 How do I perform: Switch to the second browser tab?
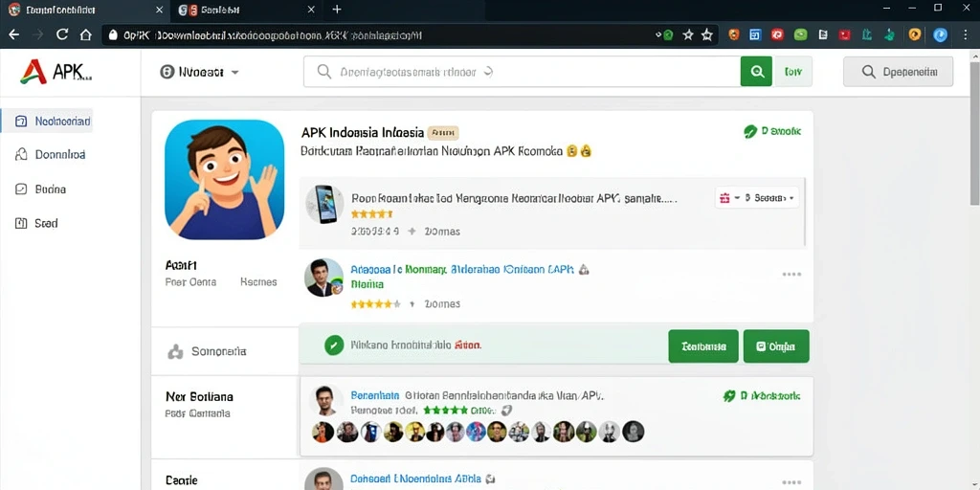coord(246,10)
